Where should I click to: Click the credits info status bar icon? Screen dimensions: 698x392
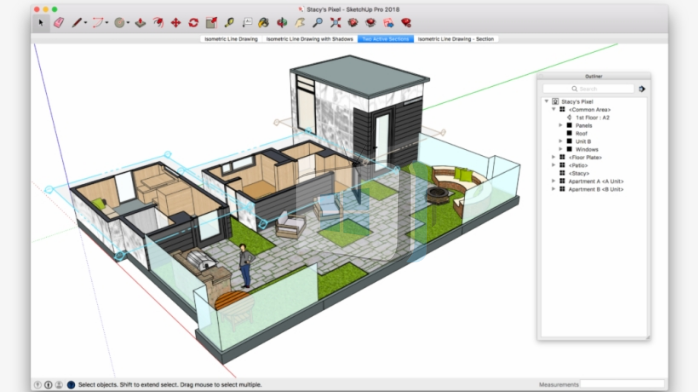pos(48,384)
